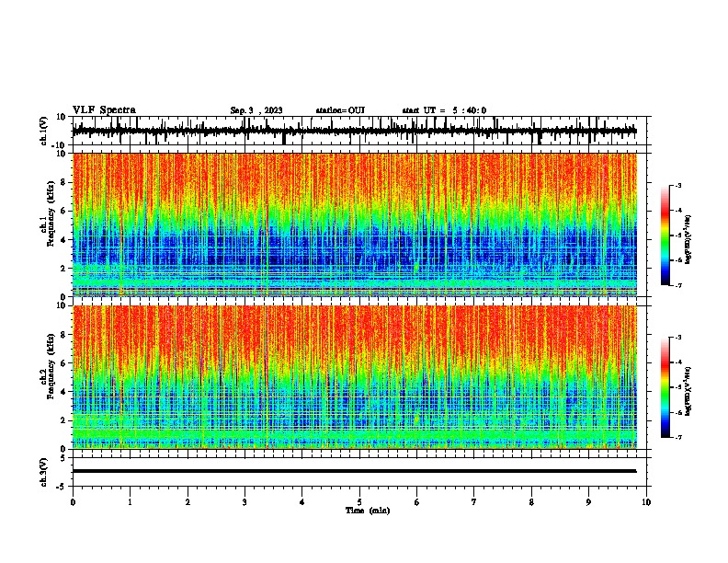Click the "-7" label on ch.2 colorbar
Screen dimensions: 728x563
(x=677, y=438)
